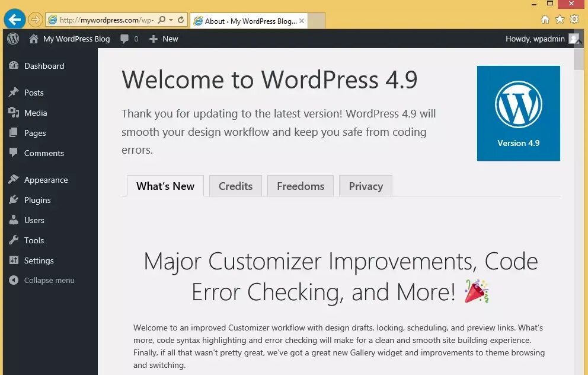
Task: Click the house icon in admin bar
Action: [33, 39]
